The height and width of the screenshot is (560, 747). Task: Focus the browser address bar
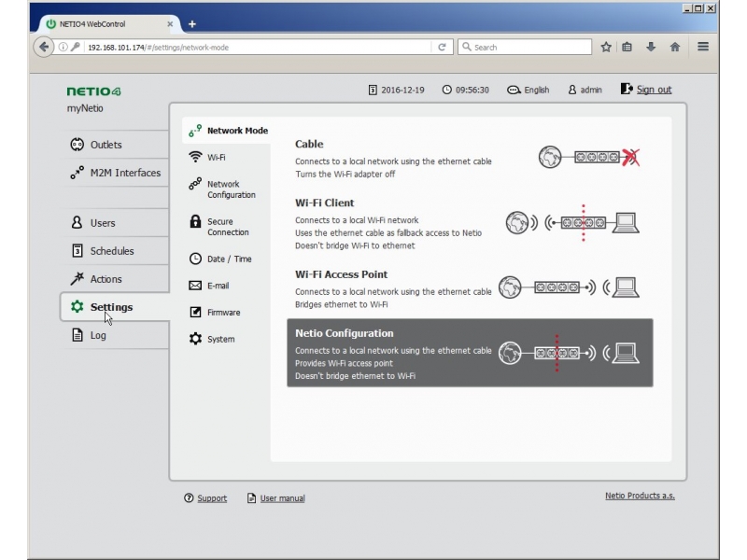coord(258,48)
